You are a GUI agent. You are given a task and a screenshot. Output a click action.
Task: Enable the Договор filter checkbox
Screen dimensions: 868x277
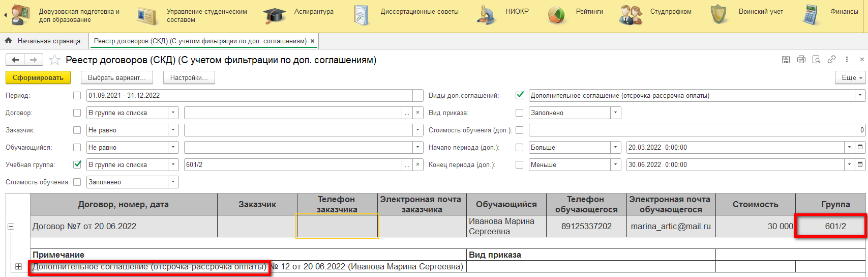(77, 113)
